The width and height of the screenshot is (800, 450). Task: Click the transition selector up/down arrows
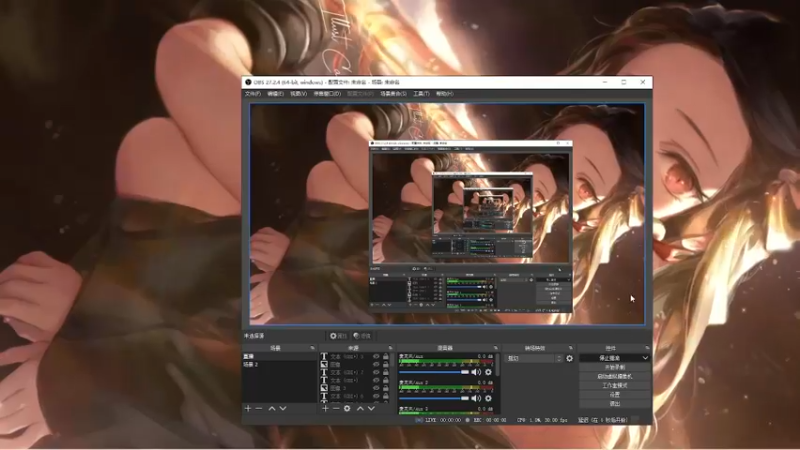click(x=559, y=358)
